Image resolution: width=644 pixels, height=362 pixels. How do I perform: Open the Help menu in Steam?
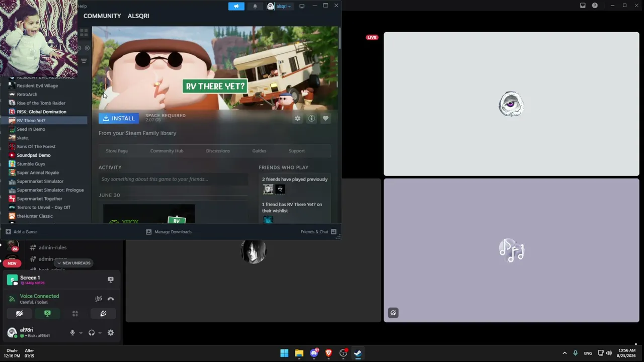83,6
